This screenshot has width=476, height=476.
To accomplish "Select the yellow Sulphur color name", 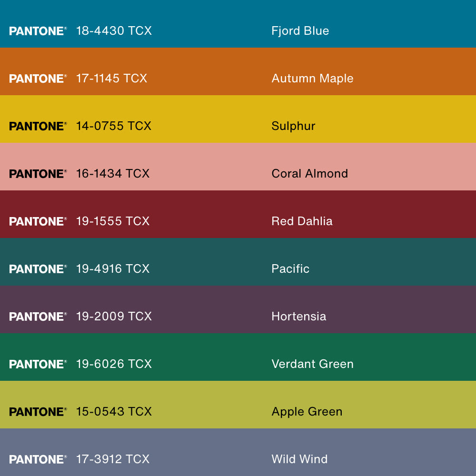I will [293, 126].
